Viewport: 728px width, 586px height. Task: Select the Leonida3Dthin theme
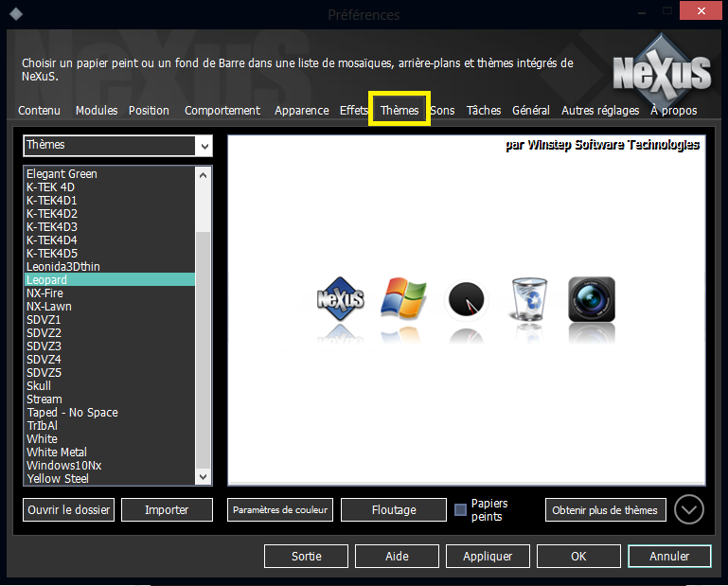pos(110,267)
